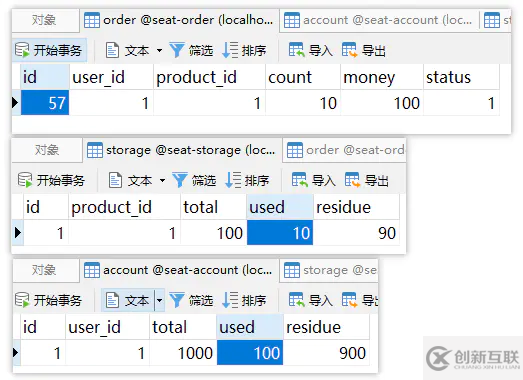
Task: Click user_id column header in account table
Action: [x=107, y=327]
